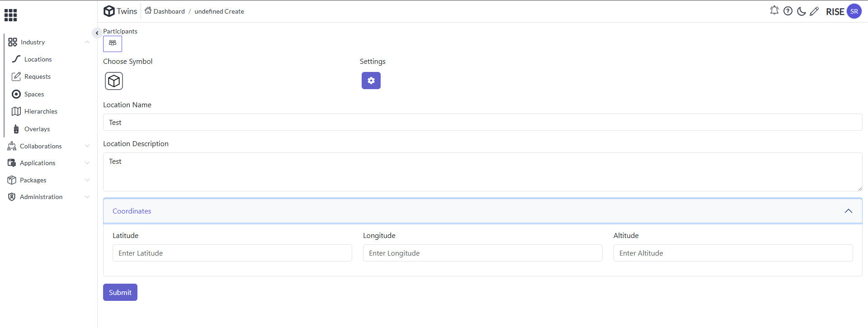Click the Applications icon in sidebar
The image size is (868, 328).
coord(12,163)
